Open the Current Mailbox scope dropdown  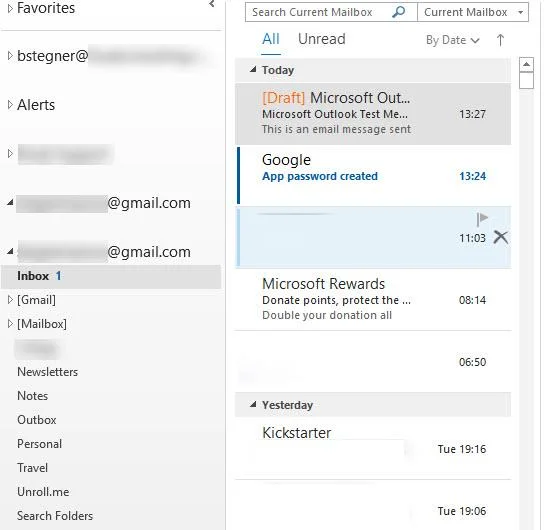click(473, 12)
